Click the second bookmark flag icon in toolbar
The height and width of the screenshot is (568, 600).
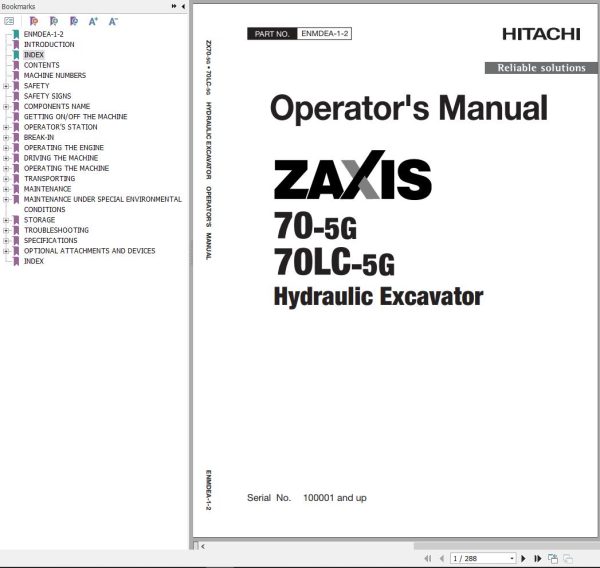(x=54, y=21)
